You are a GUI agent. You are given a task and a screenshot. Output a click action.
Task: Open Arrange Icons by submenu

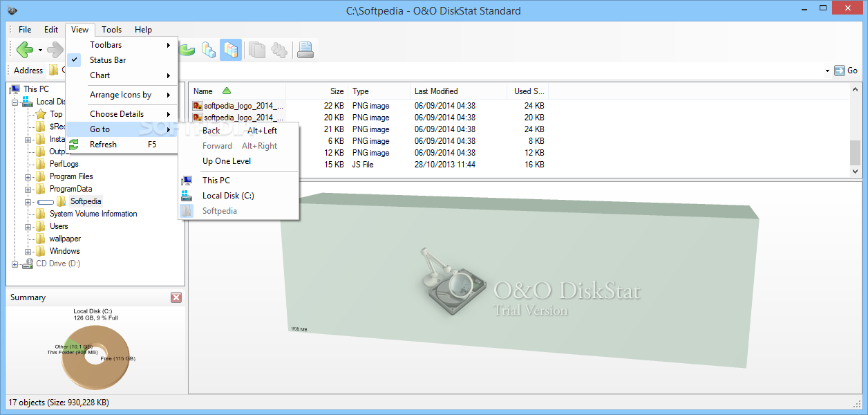tap(122, 95)
